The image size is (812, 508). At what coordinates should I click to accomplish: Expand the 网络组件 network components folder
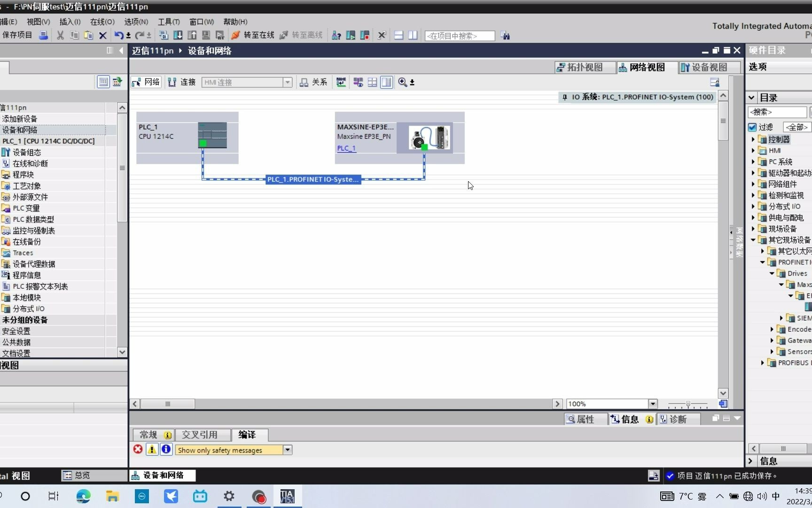point(753,184)
